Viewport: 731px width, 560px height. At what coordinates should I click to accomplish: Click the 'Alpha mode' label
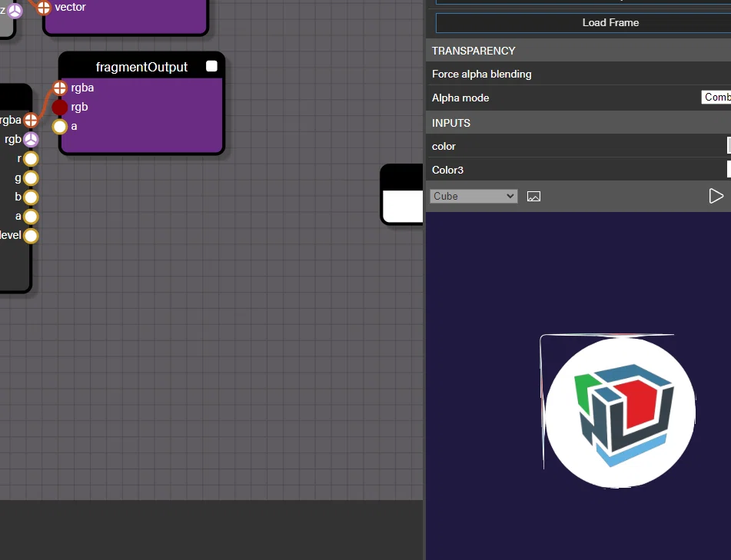[460, 98]
